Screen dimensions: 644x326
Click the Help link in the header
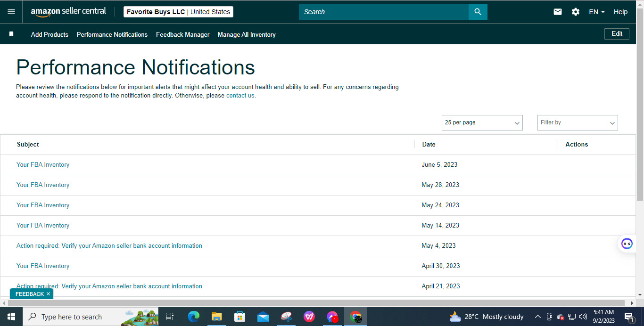[620, 12]
